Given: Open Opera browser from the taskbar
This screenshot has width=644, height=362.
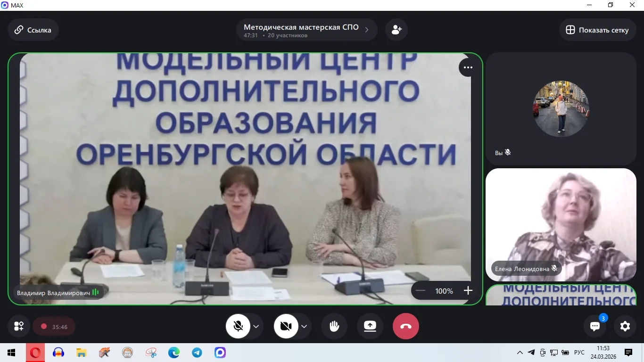Looking at the screenshot, I should (x=35, y=353).
